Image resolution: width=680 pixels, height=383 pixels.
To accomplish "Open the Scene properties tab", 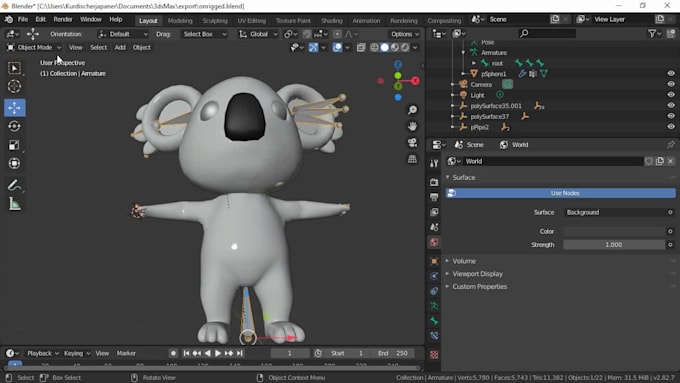I will point(434,227).
